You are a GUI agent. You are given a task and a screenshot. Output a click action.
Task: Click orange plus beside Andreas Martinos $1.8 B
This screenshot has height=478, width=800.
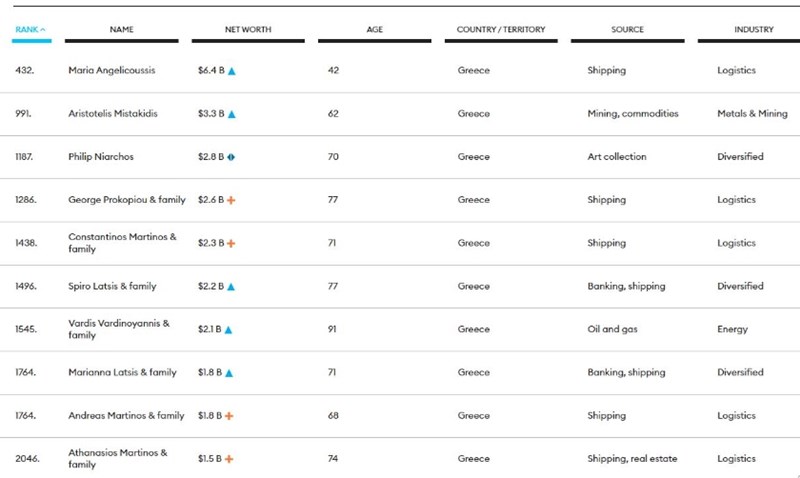coord(230,415)
